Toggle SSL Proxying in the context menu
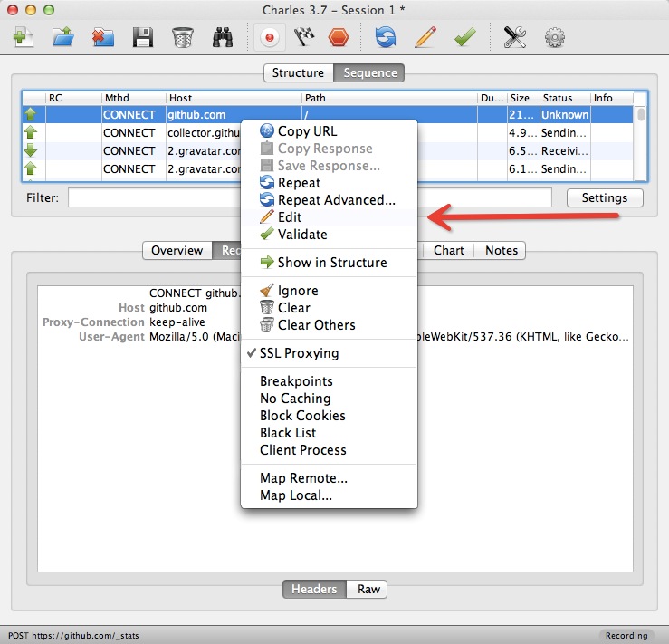 [x=299, y=353]
